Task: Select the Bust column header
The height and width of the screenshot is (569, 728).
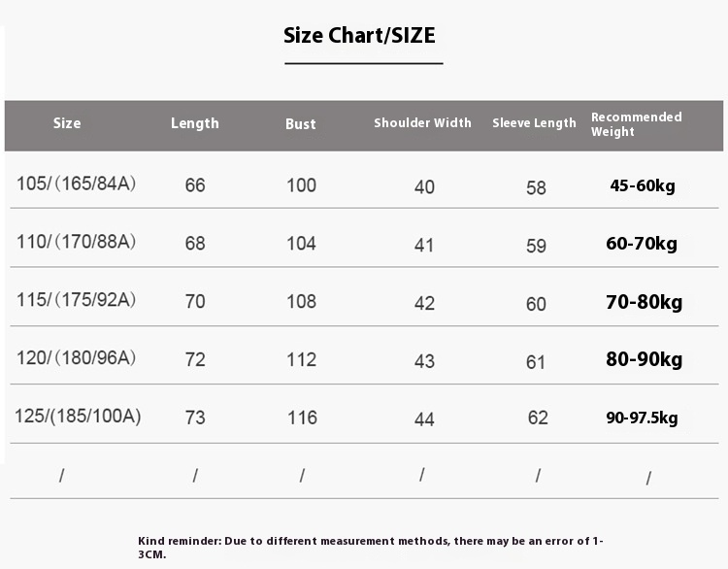Action: pyautogui.click(x=301, y=124)
